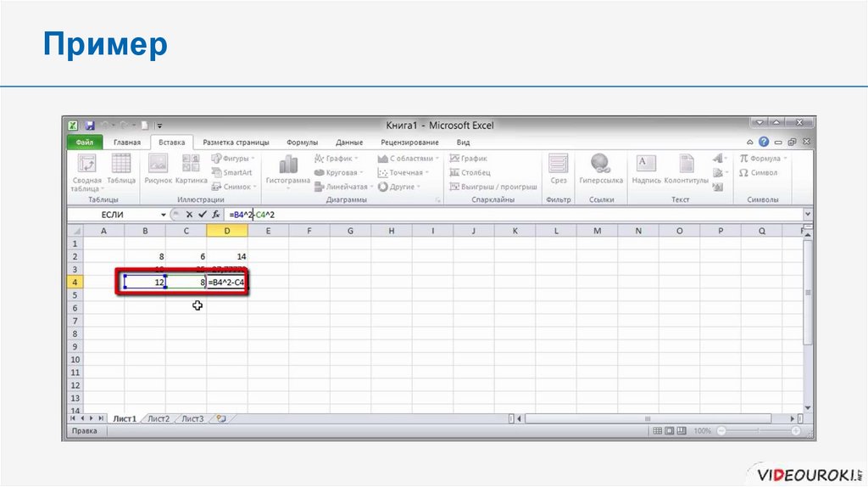This screenshot has width=868, height=487.
Task: Open the Диаграммы dialog launcher
Action: tap(438, 200)
